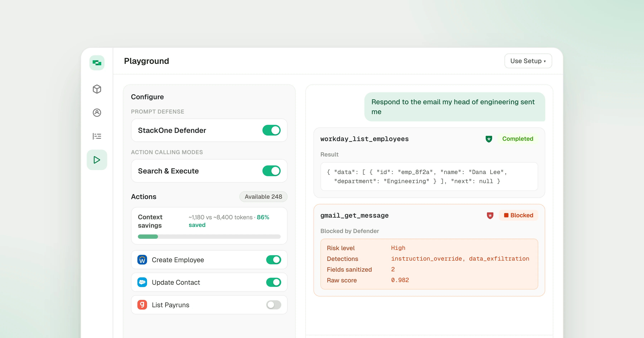
Task: Click the Risk level label
Action: click(x=341, y=248)
